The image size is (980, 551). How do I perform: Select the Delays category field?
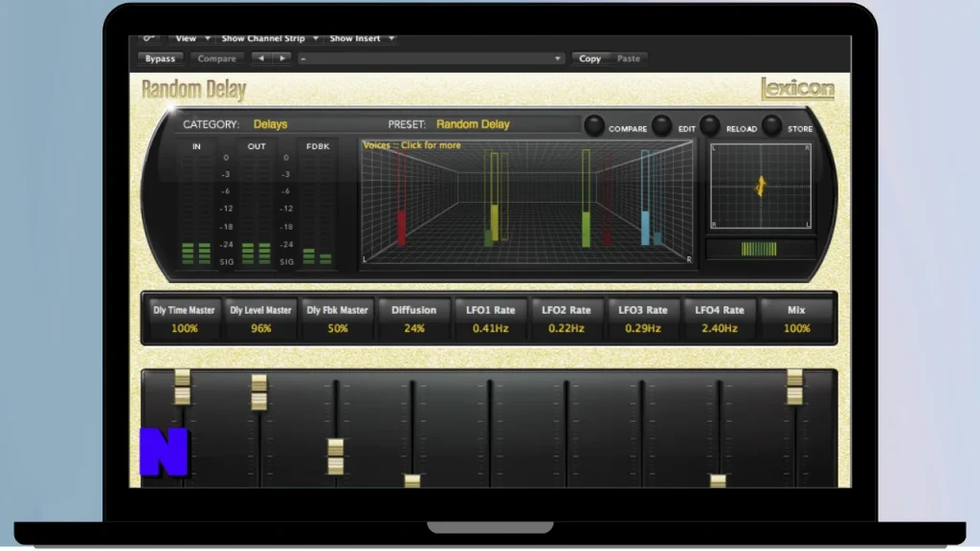(270, 123)
